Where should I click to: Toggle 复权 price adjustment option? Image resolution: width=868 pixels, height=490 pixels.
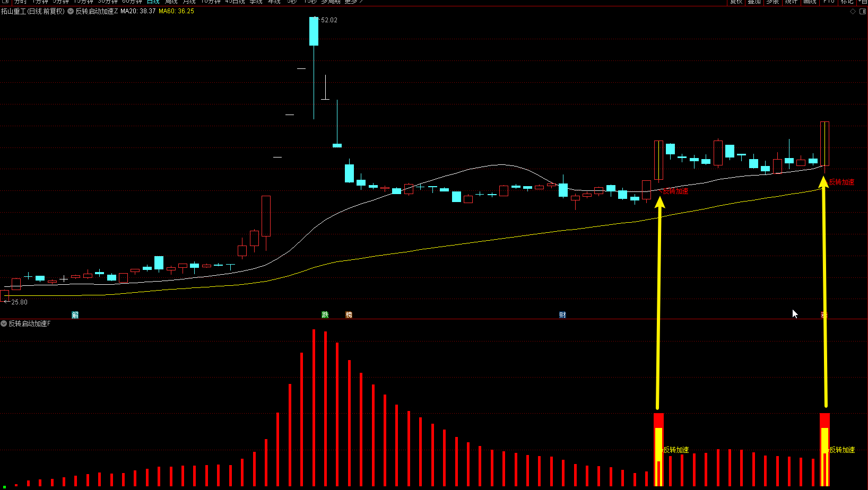point(736,2)
